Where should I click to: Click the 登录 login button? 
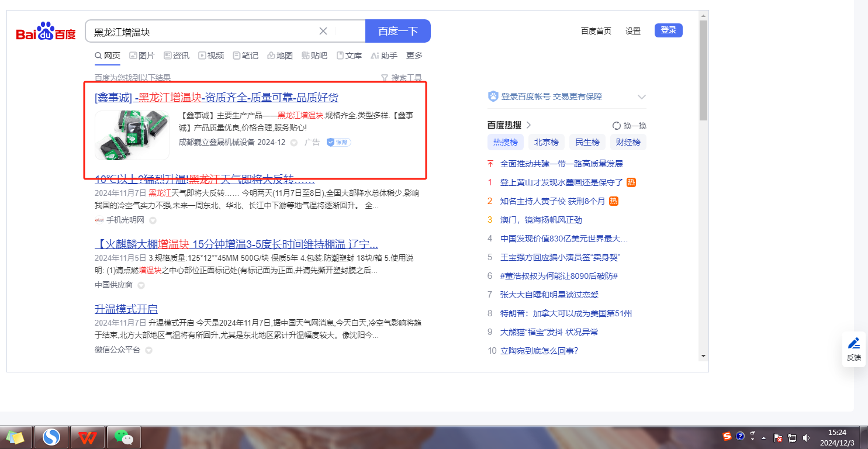point(668,30)
